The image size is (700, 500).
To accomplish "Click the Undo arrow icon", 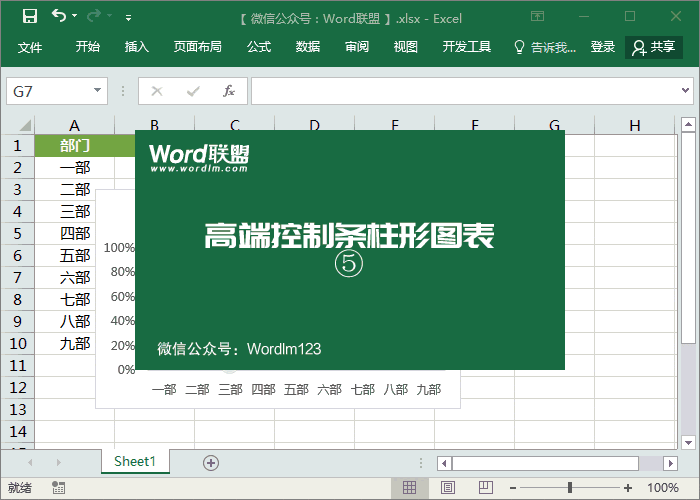I will [59, 16].
